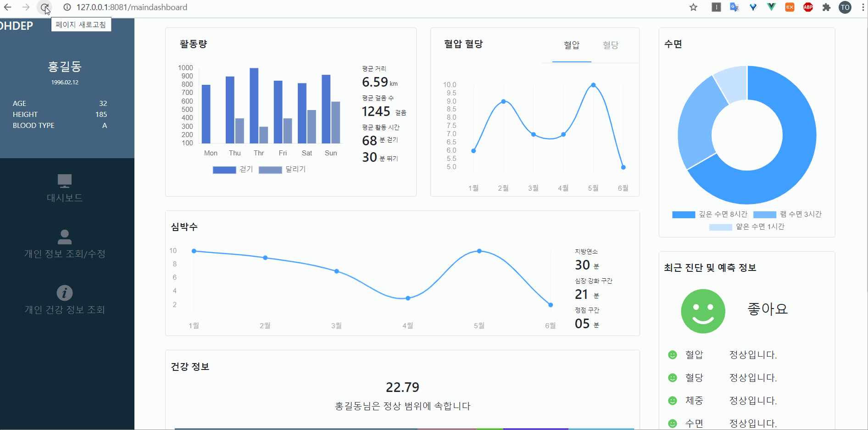The image size is (868, 430).
Task: Select the tall Thr 걷기 bar
Action: 254,105
